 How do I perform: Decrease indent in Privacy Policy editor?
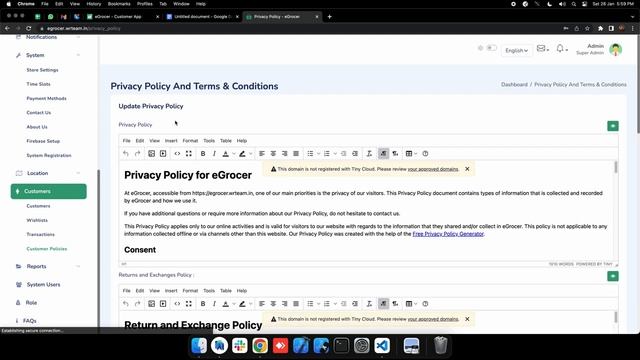[x=344, y=153]
